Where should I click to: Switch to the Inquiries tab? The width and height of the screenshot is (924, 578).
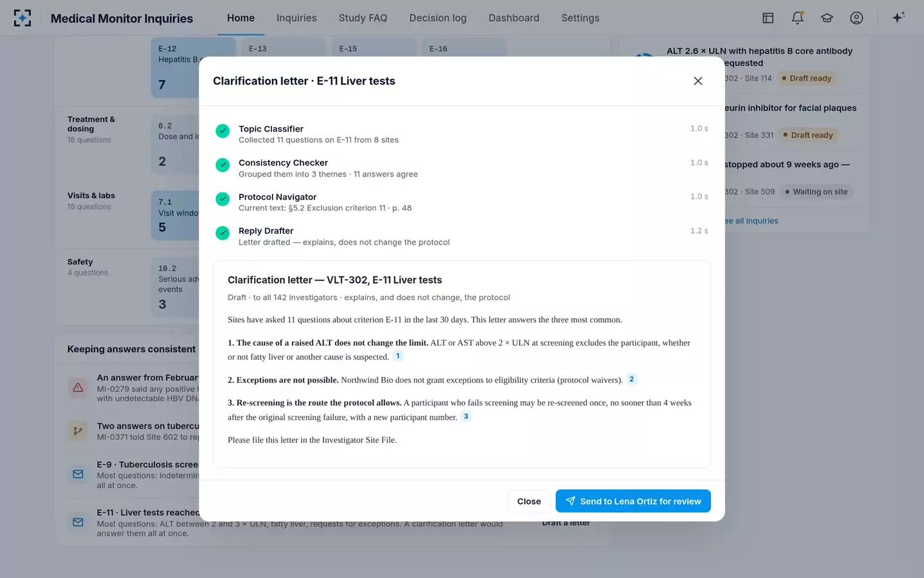(x=296, y=18)
